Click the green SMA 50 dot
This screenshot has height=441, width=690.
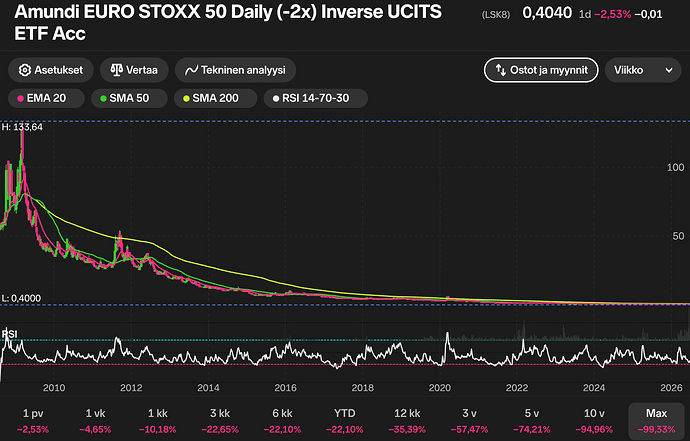(x=103, y=99)
